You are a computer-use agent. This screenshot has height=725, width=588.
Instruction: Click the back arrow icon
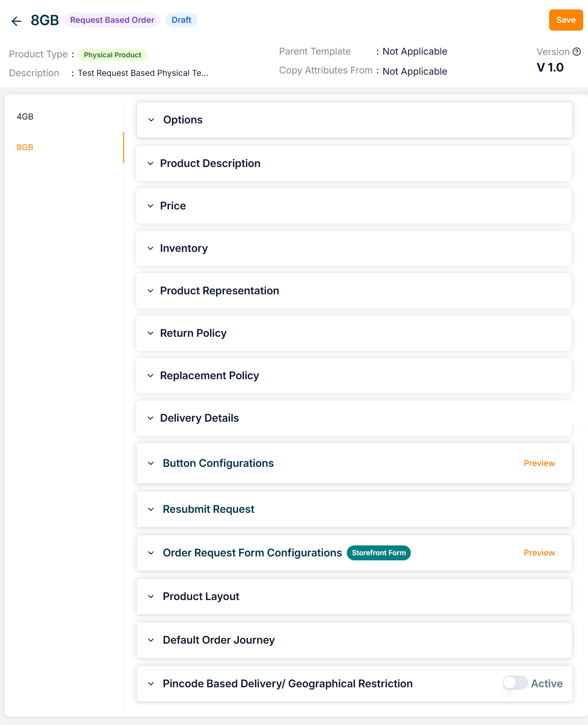tap(16, 21)
